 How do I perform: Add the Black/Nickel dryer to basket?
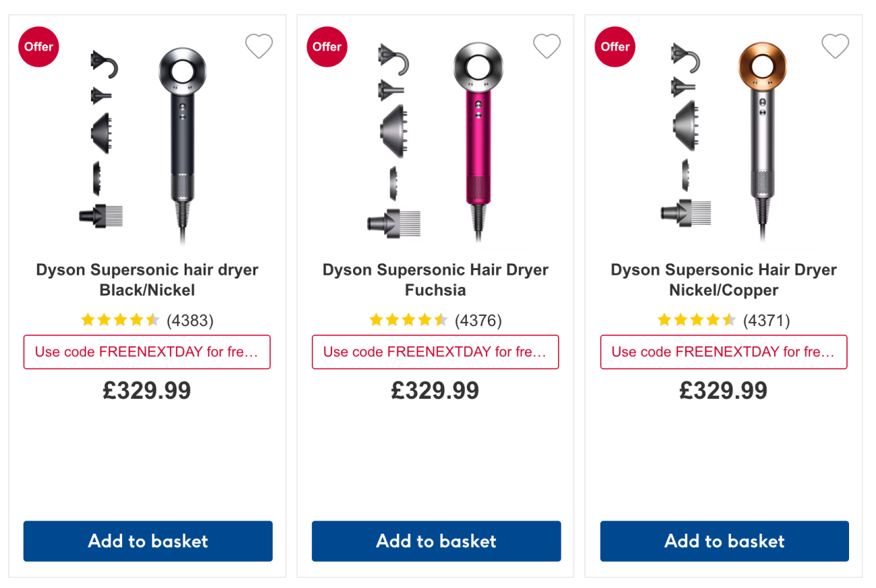pos(147,541)
